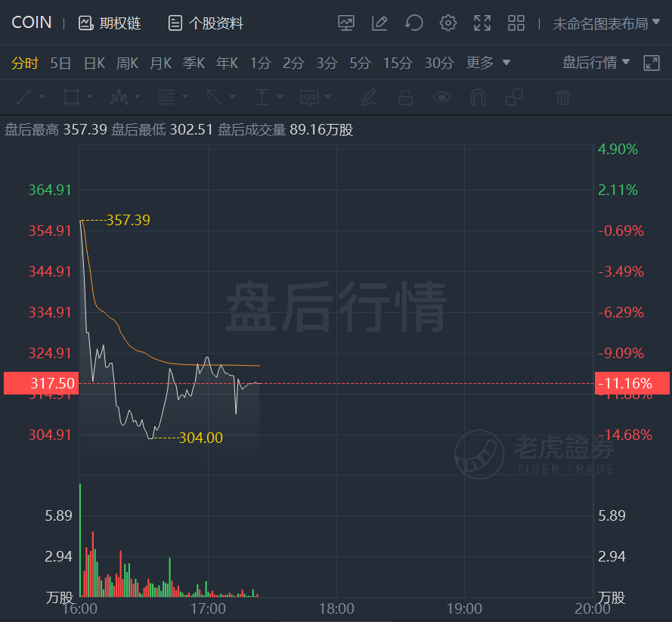Image resolution: width=672 pixels, height=622 pixels.
Task: Open chart settings gear icon
Action: tap(448, 23)
